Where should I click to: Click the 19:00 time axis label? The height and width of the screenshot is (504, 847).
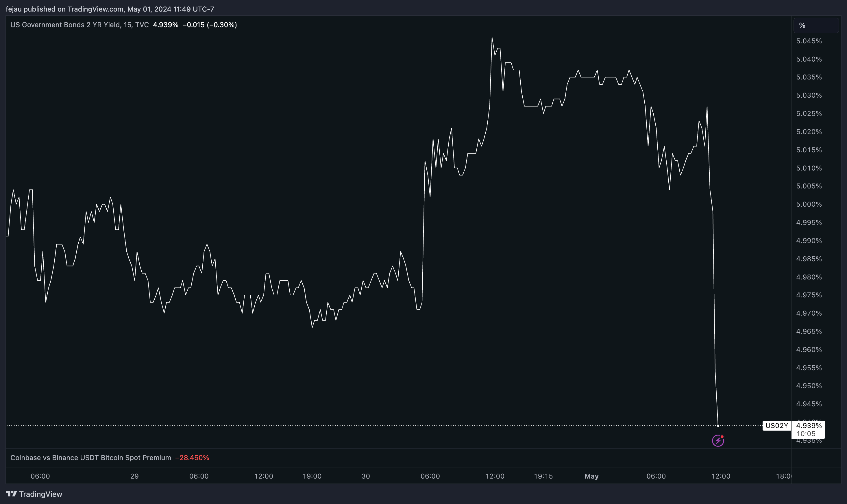pos(312,476)
